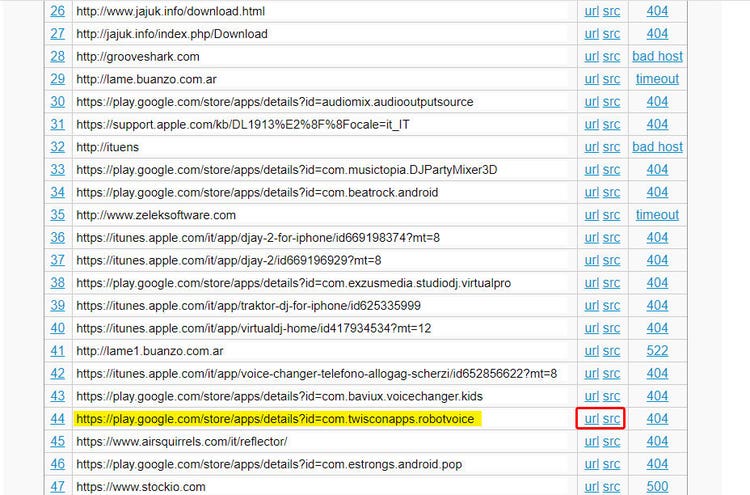Click bad host status for http://ituens
Screen dimensions: 750x495
[657, 147]
